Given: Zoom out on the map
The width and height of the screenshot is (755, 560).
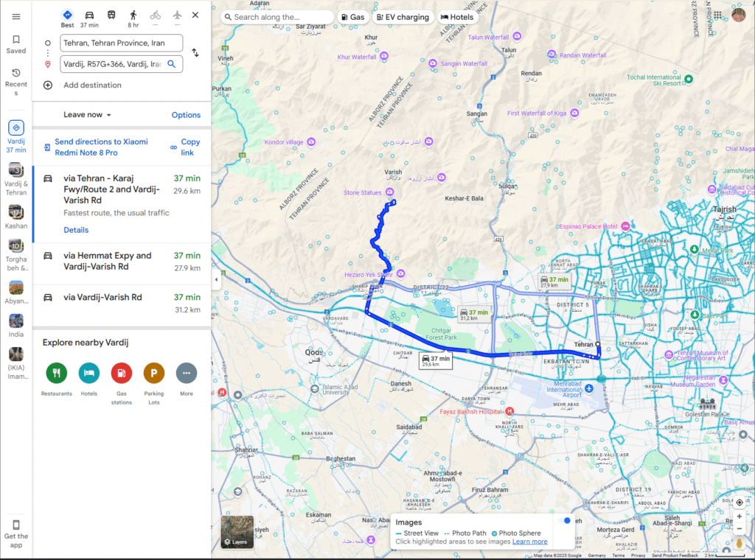Looking at the screenshot, I should (x=739, y=528).
